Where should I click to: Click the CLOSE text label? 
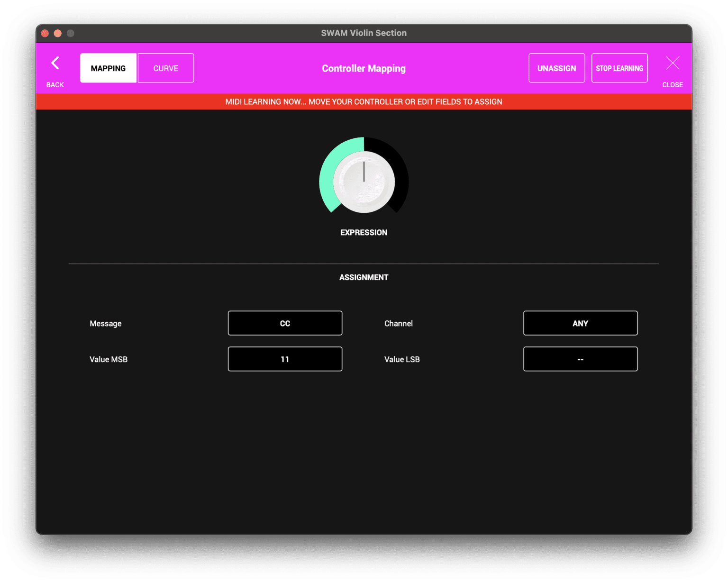click(x=672, y=85)
